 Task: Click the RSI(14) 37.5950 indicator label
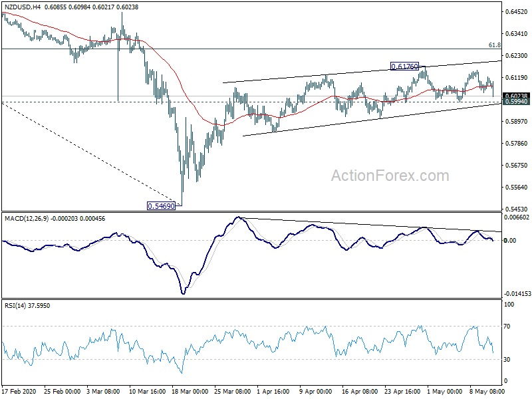click(x=27, y=306)
